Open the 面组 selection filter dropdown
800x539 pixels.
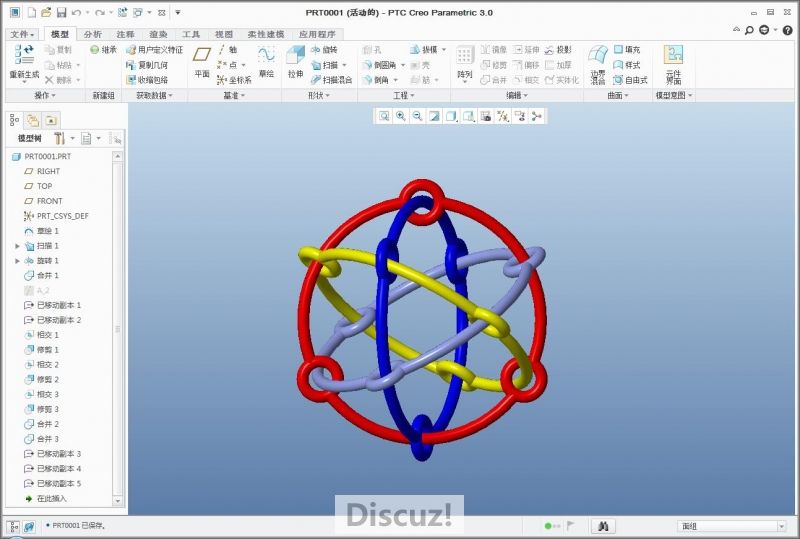(732, 525)
